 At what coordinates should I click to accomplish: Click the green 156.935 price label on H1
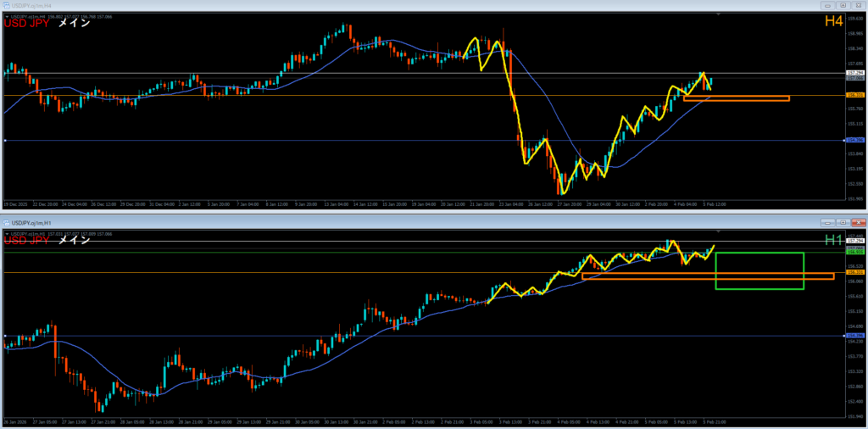pyautogui.click(x=855, y=252)
